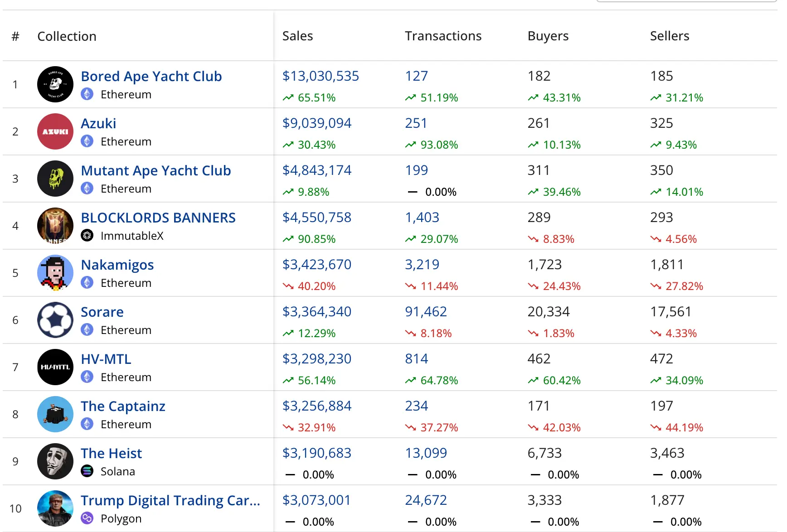Click the 127 transactions value

tap(416, 76)
